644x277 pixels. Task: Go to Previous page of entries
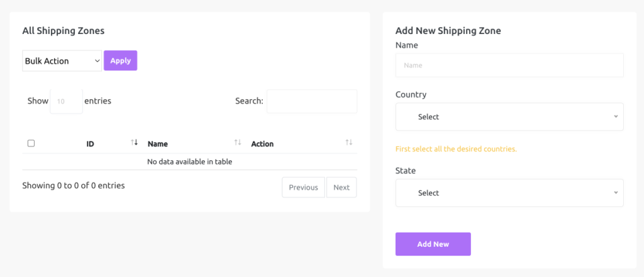tap(303, 188)
